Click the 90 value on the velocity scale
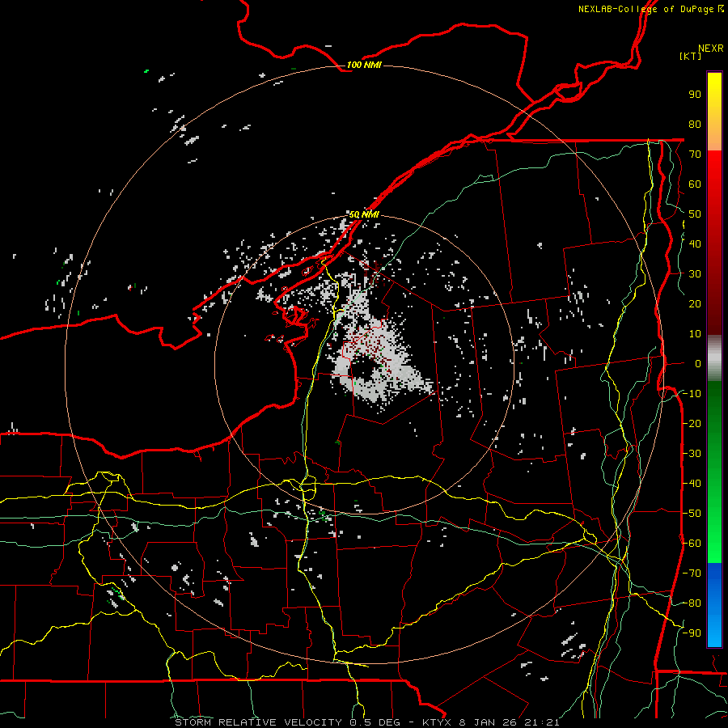Screen dimensions: 728x728 click(695, 95)
